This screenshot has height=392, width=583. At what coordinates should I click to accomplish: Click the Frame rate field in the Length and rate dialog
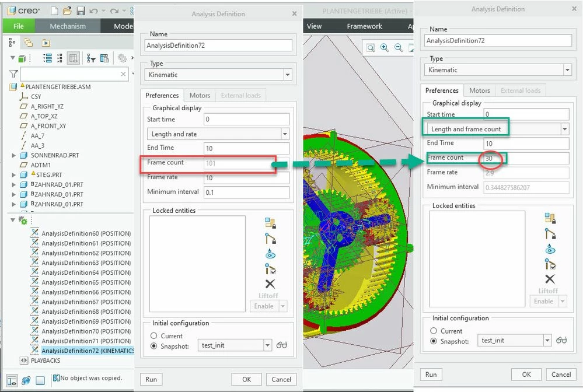pos(246,177)
